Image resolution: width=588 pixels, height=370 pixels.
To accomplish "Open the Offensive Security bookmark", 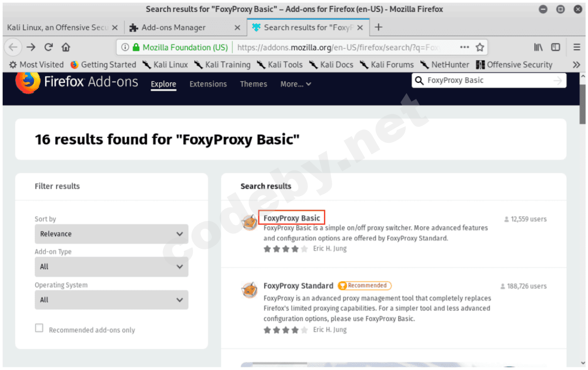I will tap(514, 65).
